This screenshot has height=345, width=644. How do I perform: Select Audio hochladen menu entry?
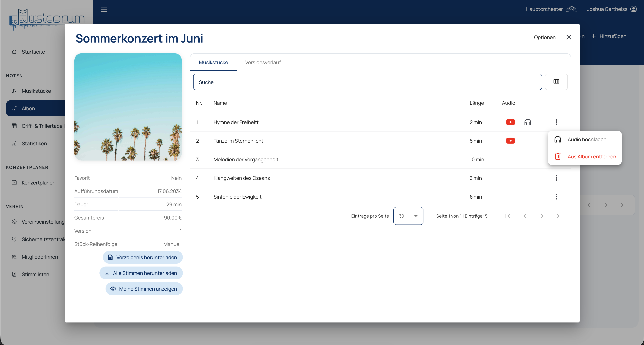(x=587, y=139)
